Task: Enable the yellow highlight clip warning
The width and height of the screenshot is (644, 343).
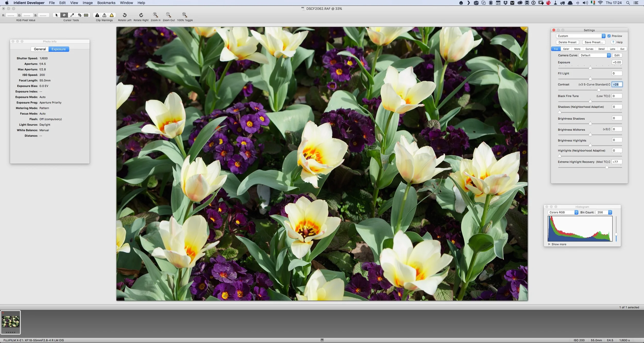Action: [111, 15]
